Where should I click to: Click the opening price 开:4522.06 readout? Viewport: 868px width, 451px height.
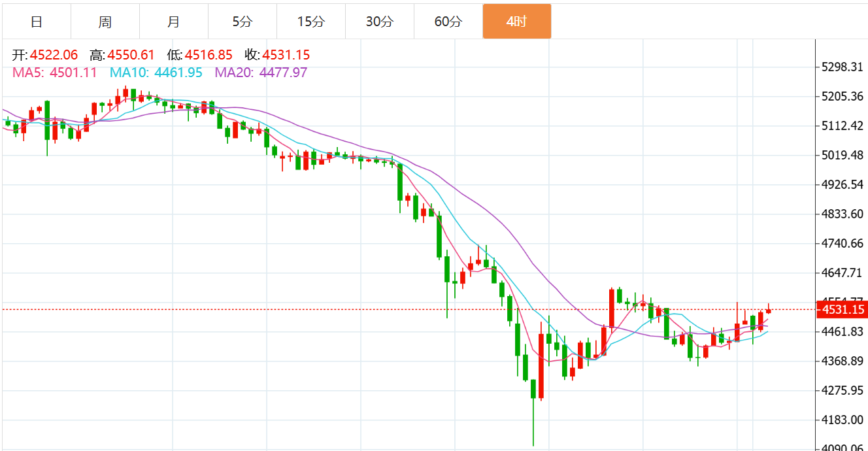coord(44,56)
